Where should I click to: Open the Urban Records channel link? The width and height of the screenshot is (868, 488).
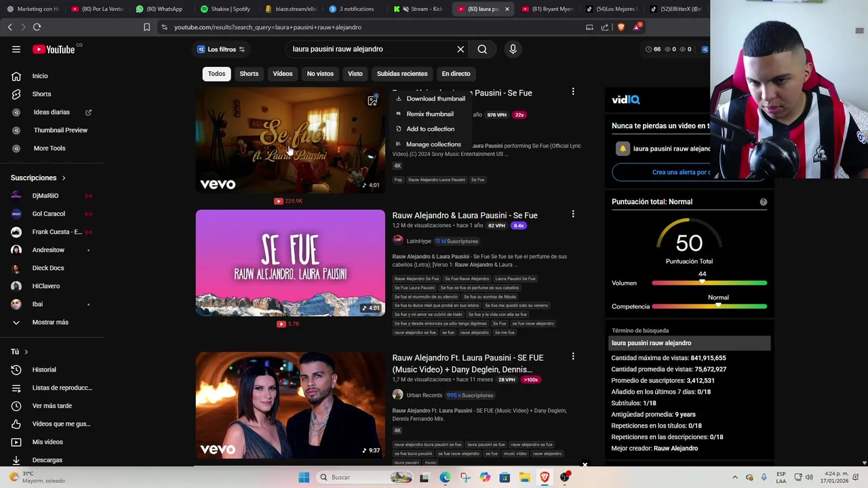point(424,395)
